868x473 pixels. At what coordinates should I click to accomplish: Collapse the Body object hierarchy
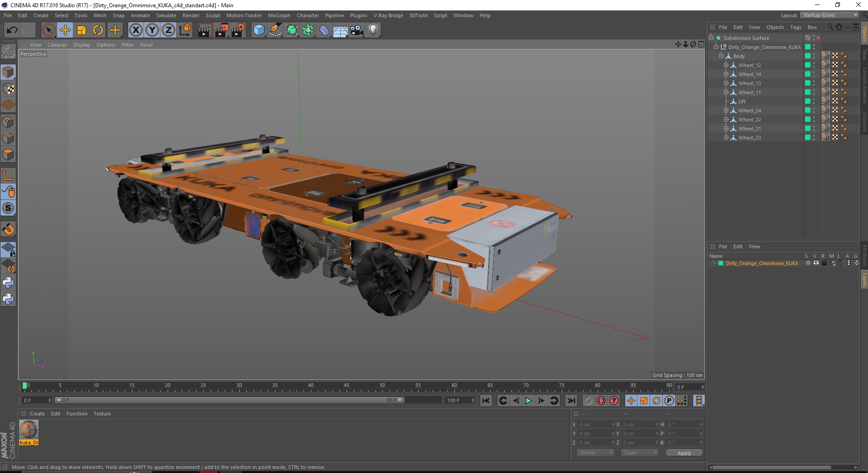(721, 56)
